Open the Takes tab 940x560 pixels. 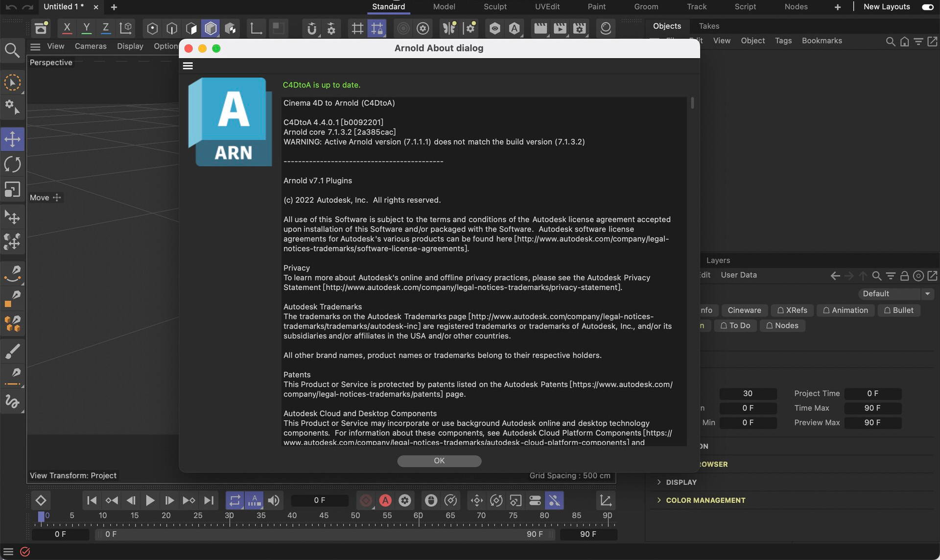pos(709,26)
